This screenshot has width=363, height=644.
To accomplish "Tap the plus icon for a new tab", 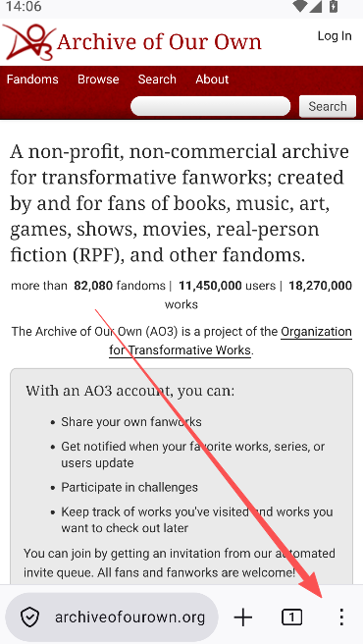I will coord(243,617).
